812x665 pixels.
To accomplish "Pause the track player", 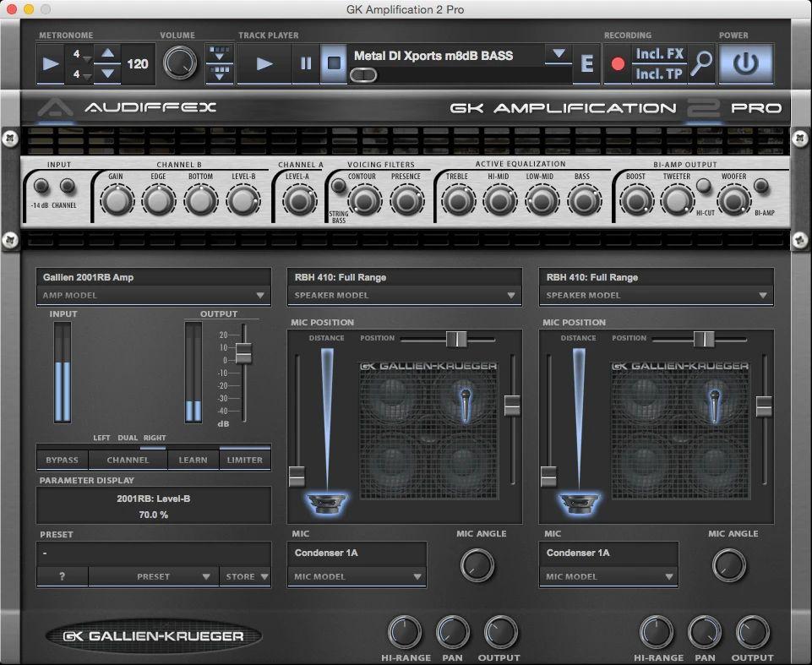I will tap(306, 63).
